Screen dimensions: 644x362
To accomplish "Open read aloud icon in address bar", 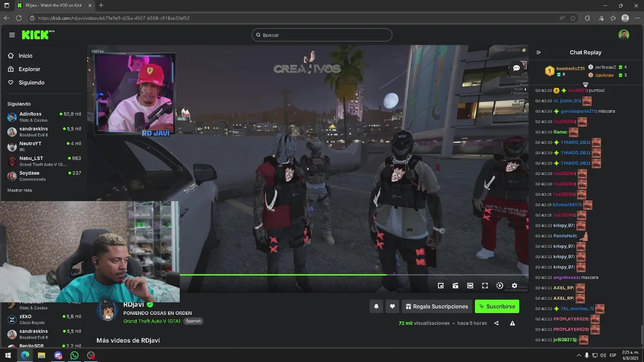I will tap(562, 18).
